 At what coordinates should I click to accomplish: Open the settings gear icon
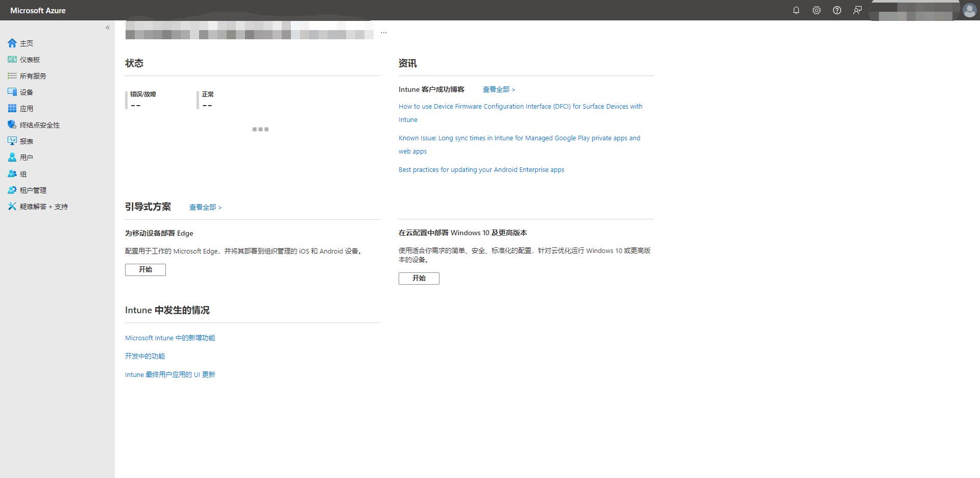(x=817, y=10)
